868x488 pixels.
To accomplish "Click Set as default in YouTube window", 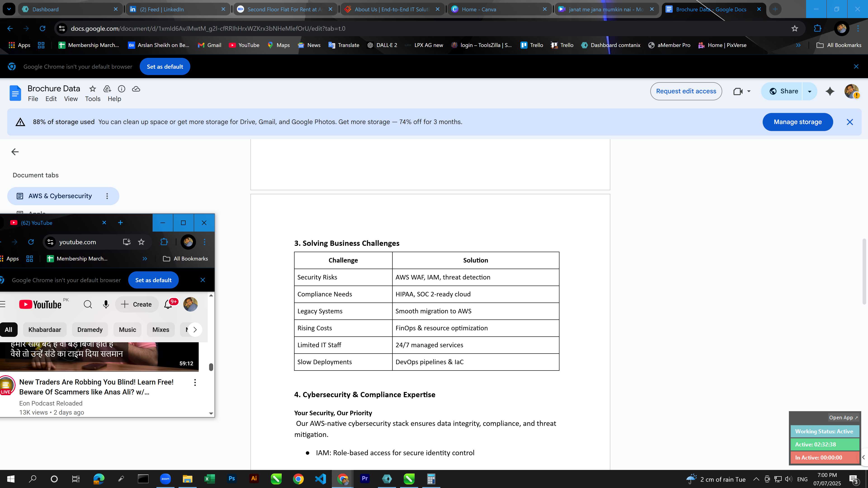I will point(153,280).
